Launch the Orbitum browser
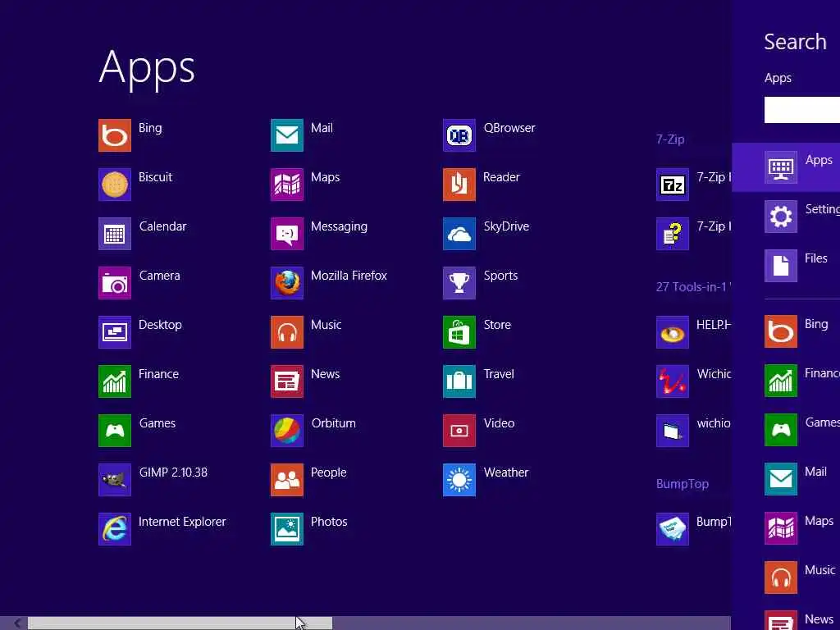The width and height of the screenshot is (840, 630). (287, 430)
